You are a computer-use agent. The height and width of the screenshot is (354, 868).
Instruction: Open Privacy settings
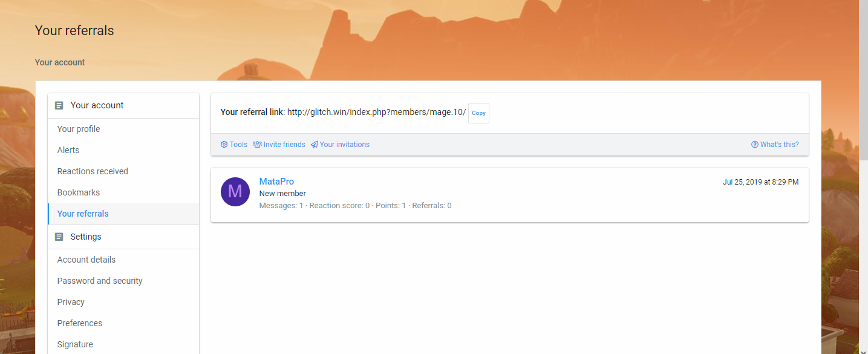coord(71,302)
